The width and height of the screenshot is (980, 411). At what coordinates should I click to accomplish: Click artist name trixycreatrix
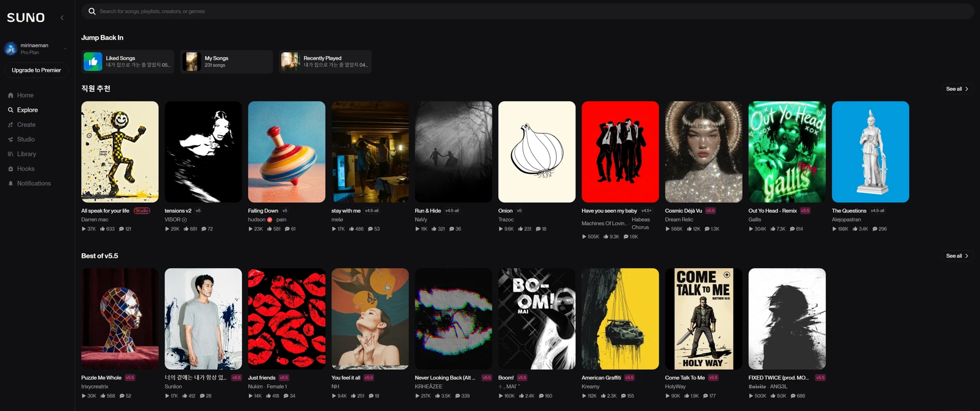pyautogui.click(x=95, y=386)
